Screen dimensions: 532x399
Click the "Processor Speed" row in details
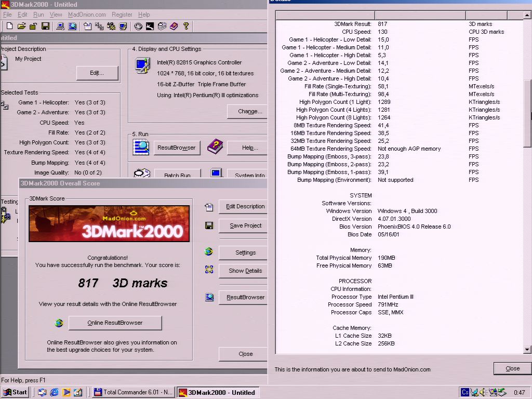pos(399,304)
